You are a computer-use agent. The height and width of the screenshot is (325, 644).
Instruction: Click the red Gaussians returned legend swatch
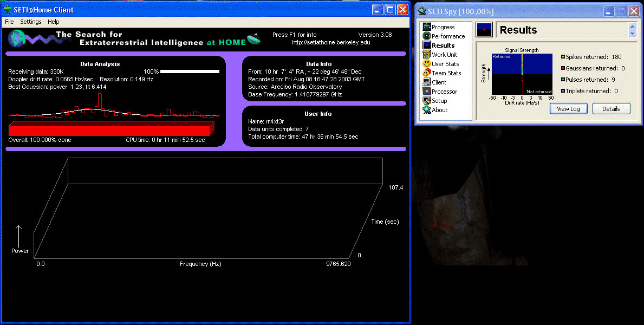tap(563, 68)
